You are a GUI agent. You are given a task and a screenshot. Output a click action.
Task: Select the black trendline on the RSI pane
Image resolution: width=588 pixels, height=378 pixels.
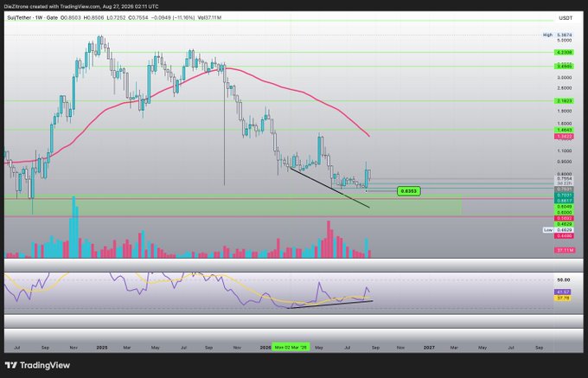329,304
